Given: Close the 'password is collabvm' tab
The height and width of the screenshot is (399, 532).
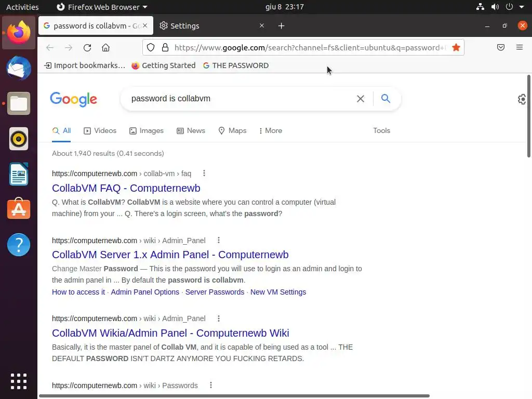Looking at the screenshot, I should click(145, 25).
